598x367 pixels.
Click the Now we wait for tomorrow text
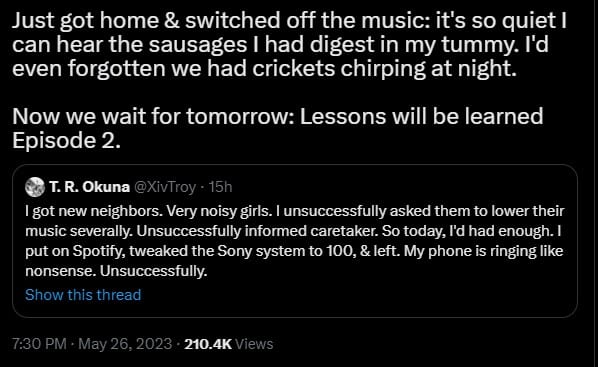point(152,116)
